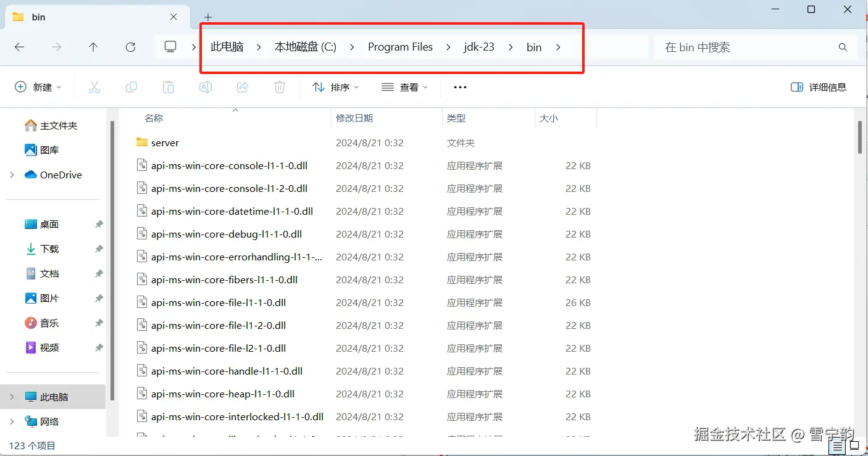This screenshot has height=456, width=868.
Task: Open the 排序 sort dropdown
Action: pos(336,87)
